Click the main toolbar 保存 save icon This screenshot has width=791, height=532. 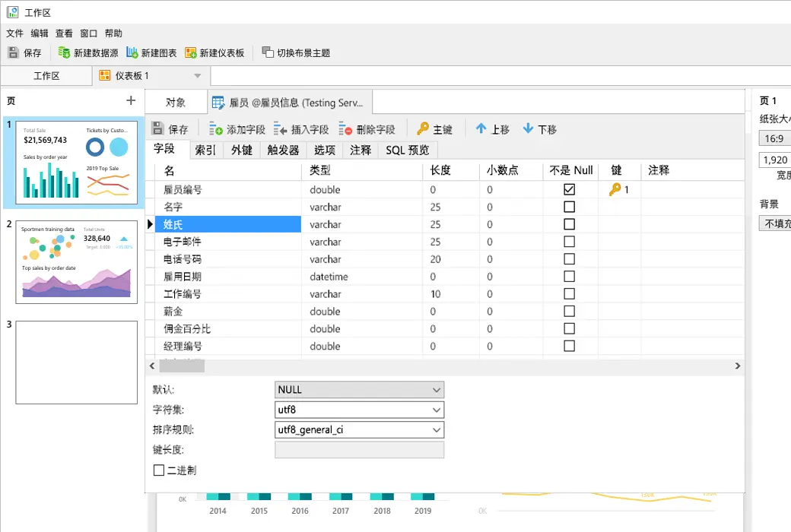pyautogui.click(x=13, y=52)
